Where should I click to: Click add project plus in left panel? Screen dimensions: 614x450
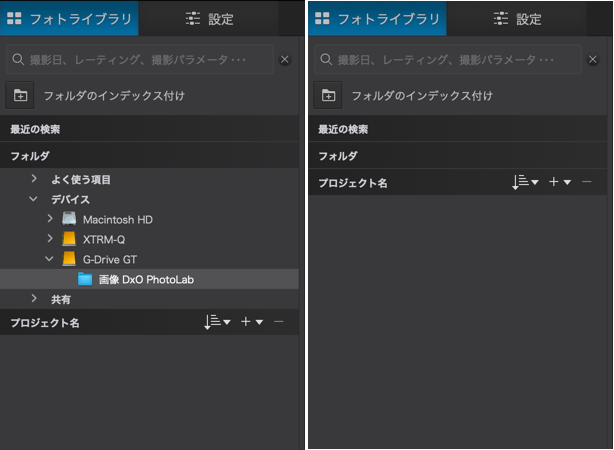(246, 322)
